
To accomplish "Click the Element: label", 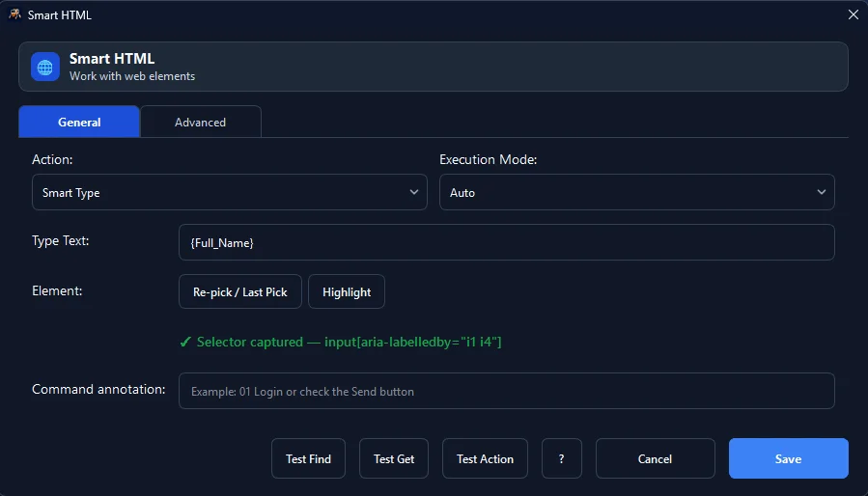I will 57,290.
